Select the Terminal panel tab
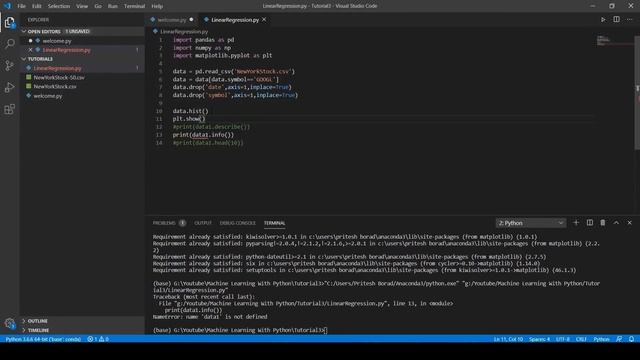This screenshot has height=360, width=640. [274, 223]
